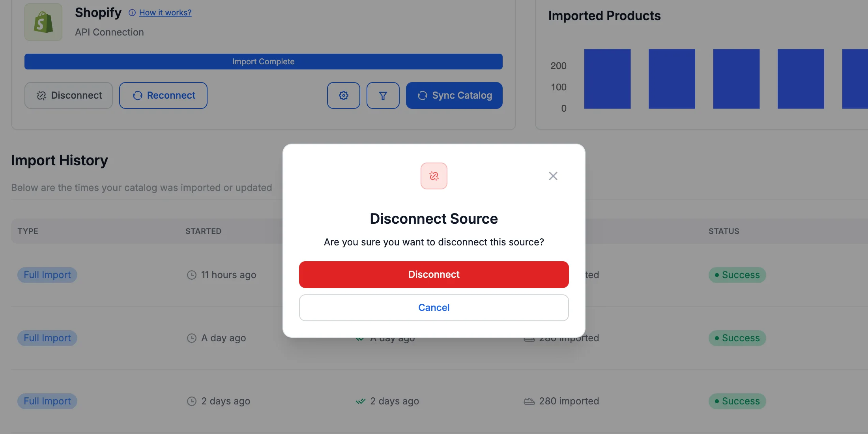Click Success badge in A day ago row
This screenshot has width=868, height=434.
coord(737,338)
